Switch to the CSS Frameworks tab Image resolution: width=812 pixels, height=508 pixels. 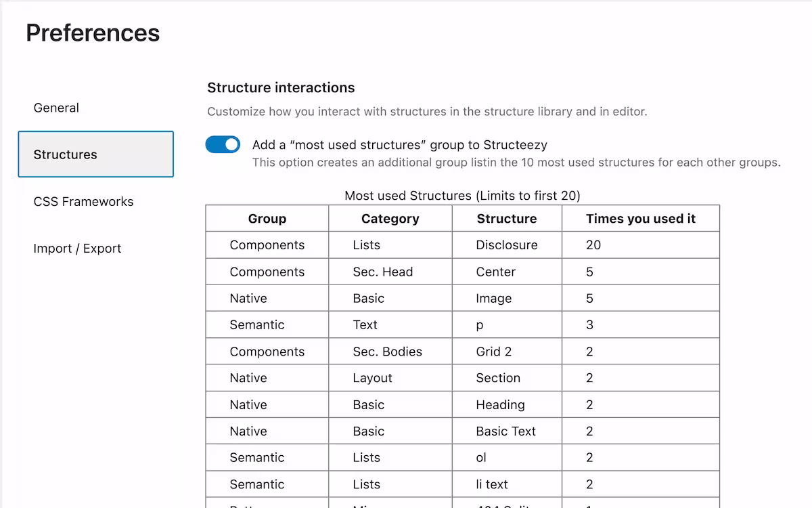click(83, 201)
